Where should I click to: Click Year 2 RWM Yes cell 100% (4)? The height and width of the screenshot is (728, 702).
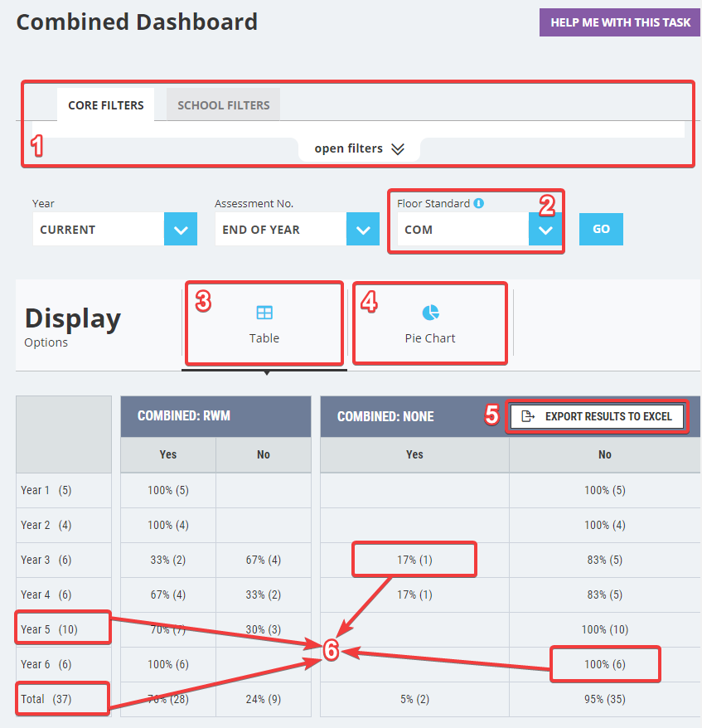point(168,525)
